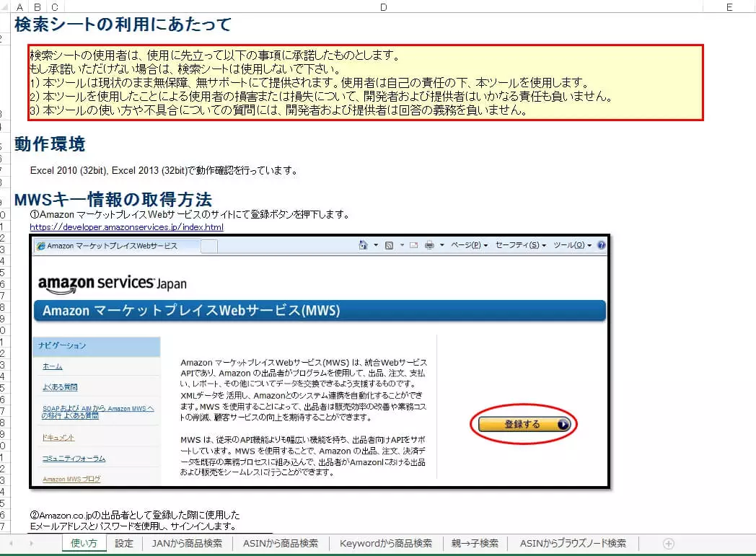The image size is (756, 556).
Task: Expand the ツール(O) dropdown
Action: coord(570,244)
